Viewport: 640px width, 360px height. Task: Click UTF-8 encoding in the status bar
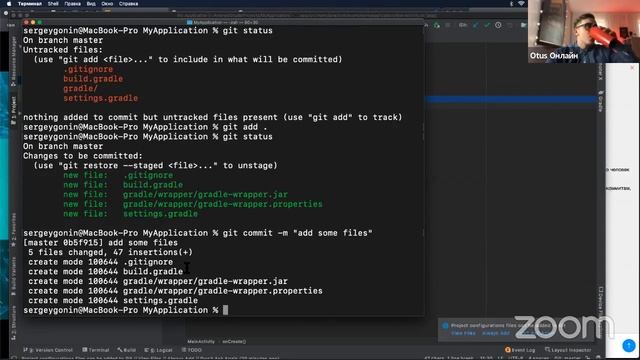click(x=515, y=358)
